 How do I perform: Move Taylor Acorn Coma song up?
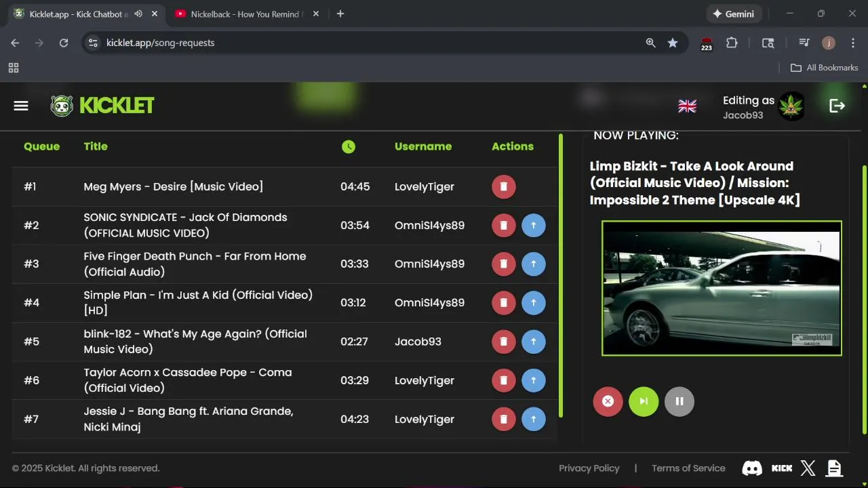(x=534, y=380)
